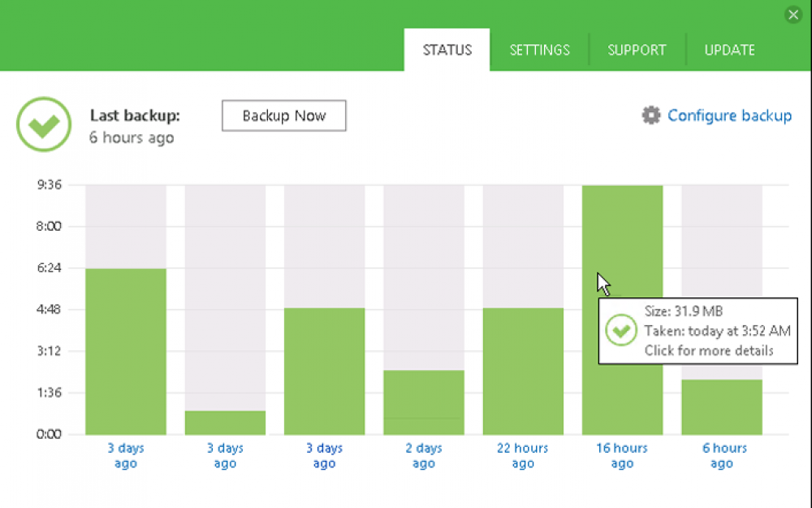The width and height of the screenshot is (812, 508).
Task: Click the "2 days ago" axis label
Action: (x=424, y=456)
